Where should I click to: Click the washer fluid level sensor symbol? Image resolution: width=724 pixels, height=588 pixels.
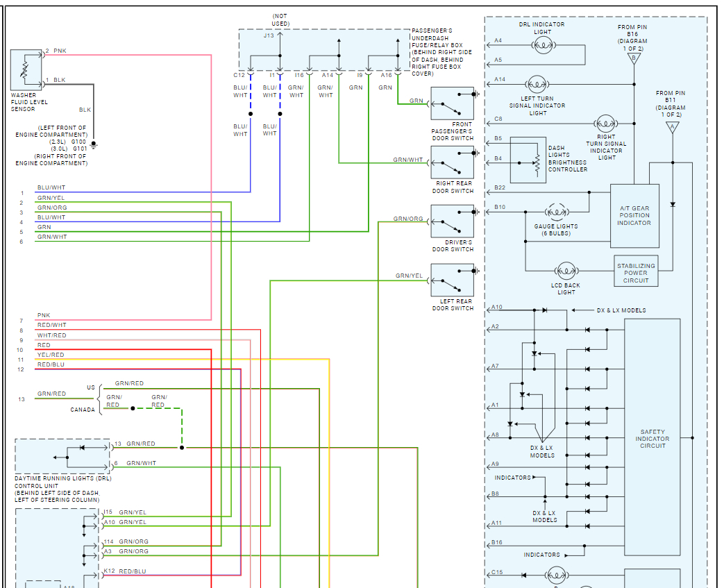click(26, 69)
